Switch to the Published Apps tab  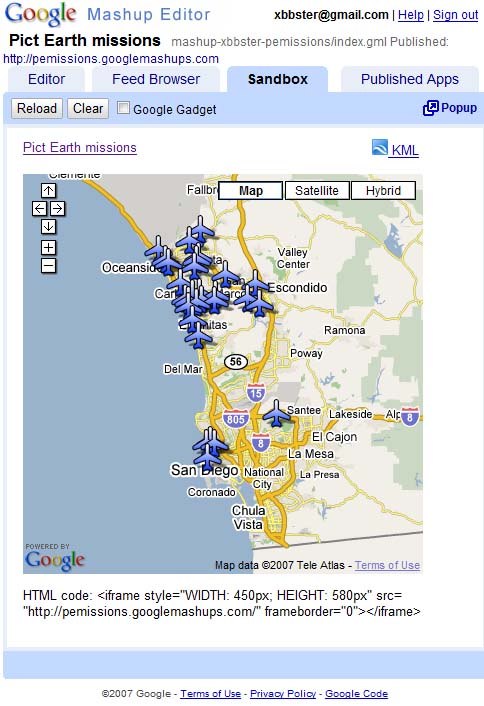[410, 79]
